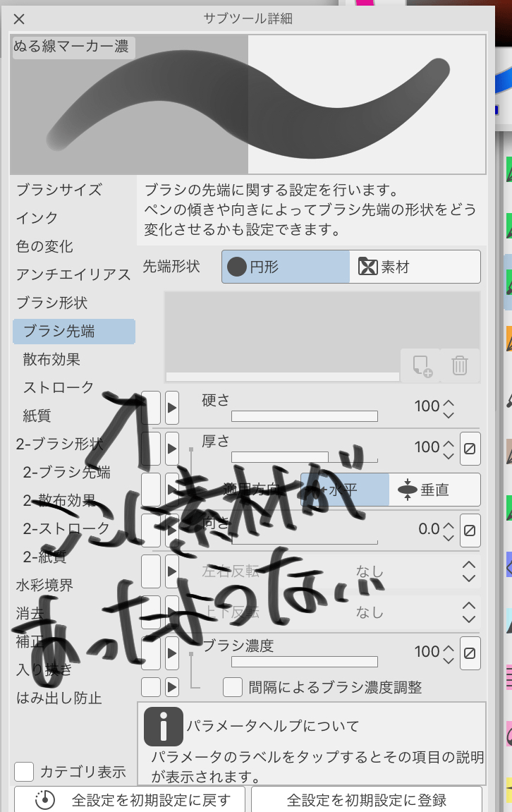Switch to the インク category
Image resolution: width=512 pixels, height=812 pixels.
37,219
